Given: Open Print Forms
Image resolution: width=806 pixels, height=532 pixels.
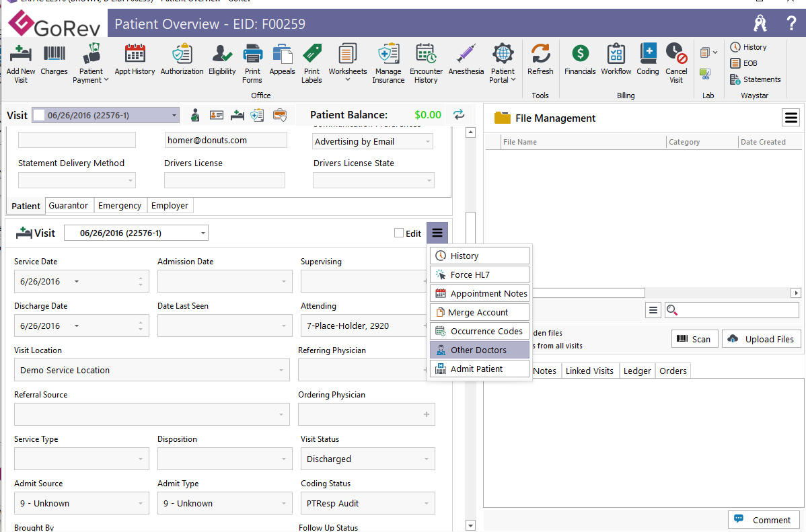Looking at the screenshot, I should [x=252, y=63].
